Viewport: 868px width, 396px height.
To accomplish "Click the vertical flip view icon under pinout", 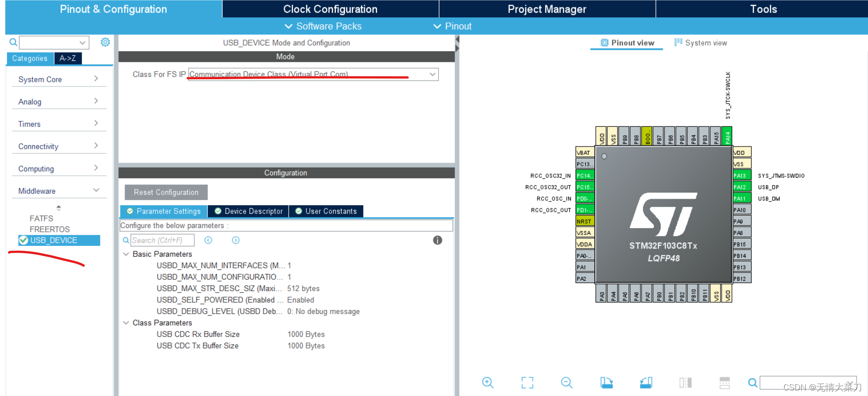I will (x=685, y=383).
